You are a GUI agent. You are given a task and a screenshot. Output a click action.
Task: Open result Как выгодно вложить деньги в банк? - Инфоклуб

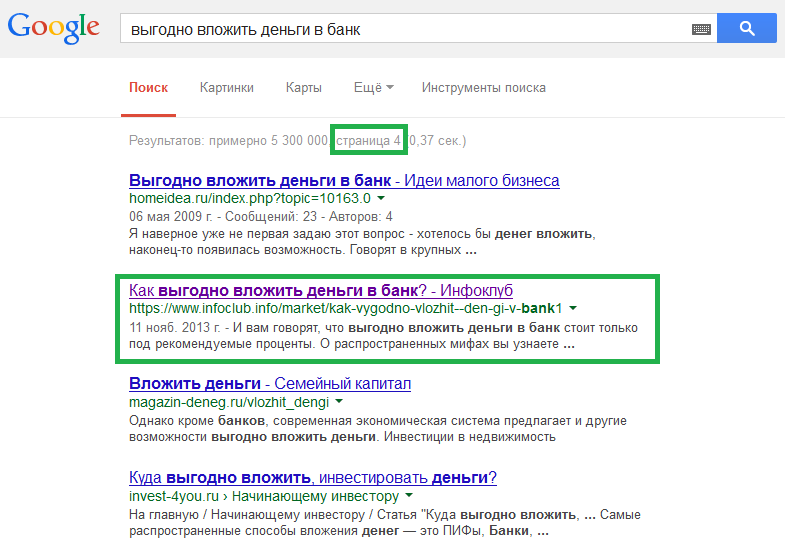pos(321,290)
